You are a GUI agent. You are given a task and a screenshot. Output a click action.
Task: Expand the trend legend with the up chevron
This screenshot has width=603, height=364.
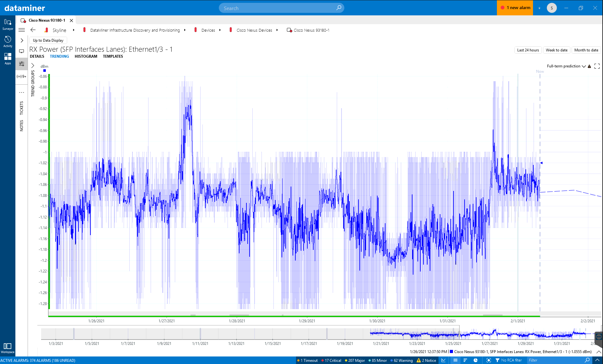pos(599,352)
